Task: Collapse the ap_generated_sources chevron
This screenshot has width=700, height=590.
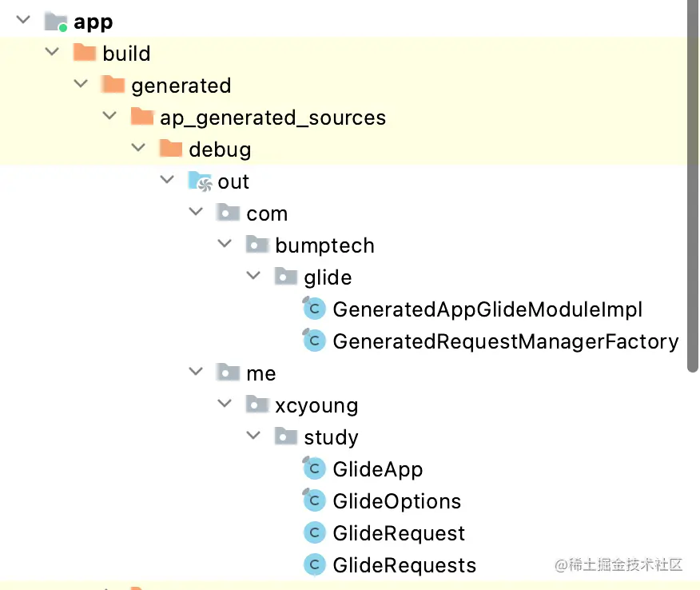Action: pyautogui.click(x=109, y=116)
